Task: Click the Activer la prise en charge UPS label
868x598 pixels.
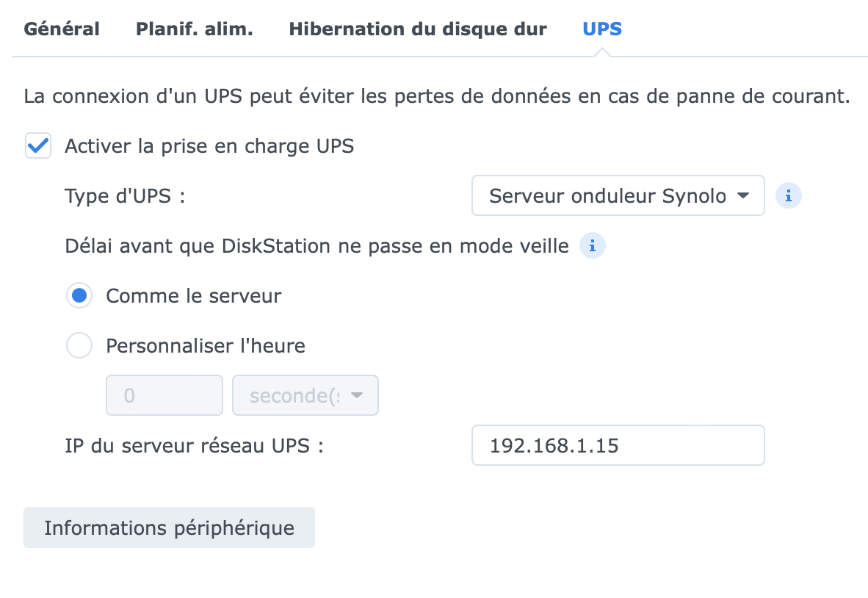Action: coord(209,146)
